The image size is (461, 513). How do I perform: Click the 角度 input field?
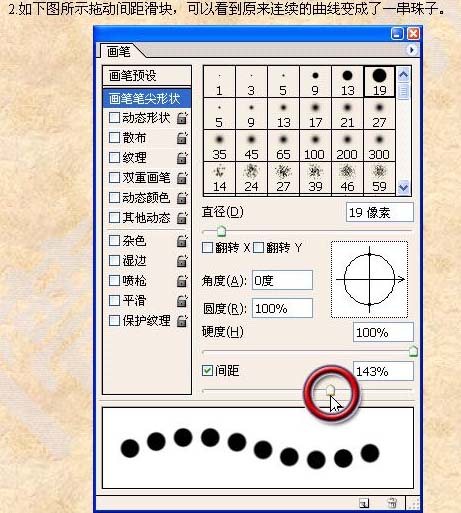pos(282,280)
